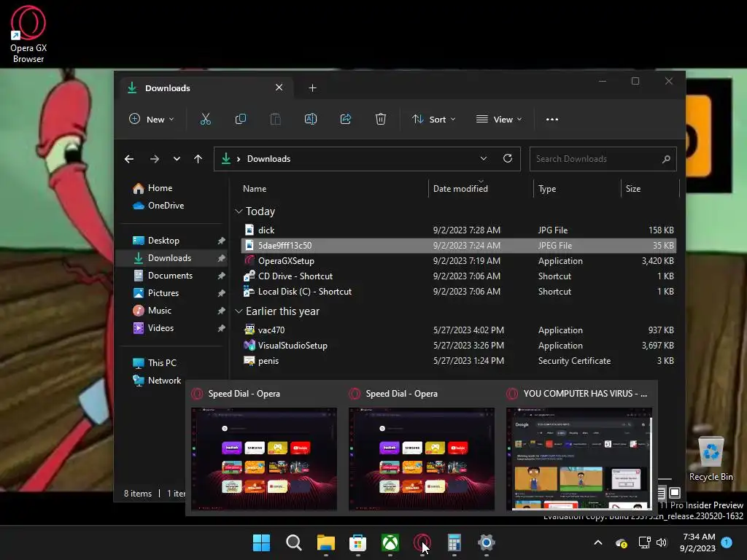Switch to large thumbnails view icon

[x=675, y=492]
